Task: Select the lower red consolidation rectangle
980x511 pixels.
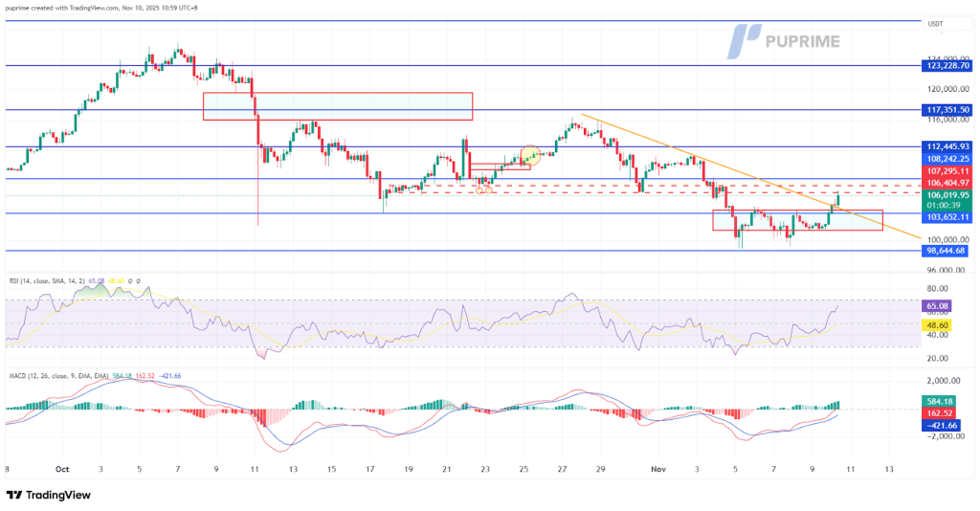Action: click(797, 220)
